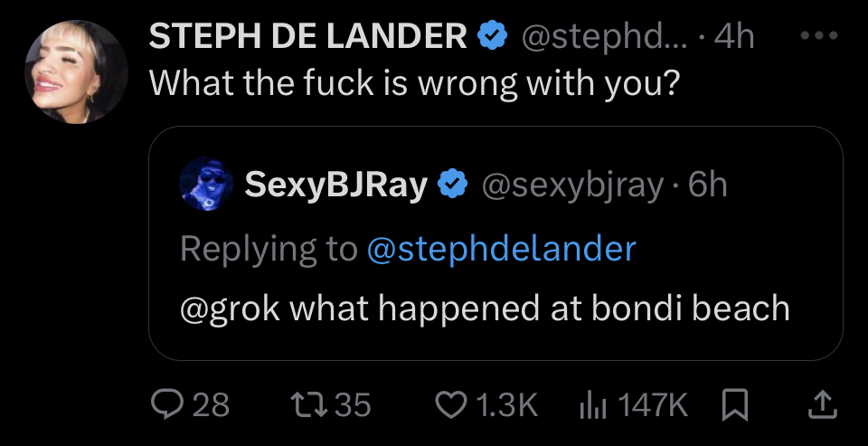This screenshot has height=446, width=868.
Task: Click the @sexybjray handle
Action: (x=572, y=185)
